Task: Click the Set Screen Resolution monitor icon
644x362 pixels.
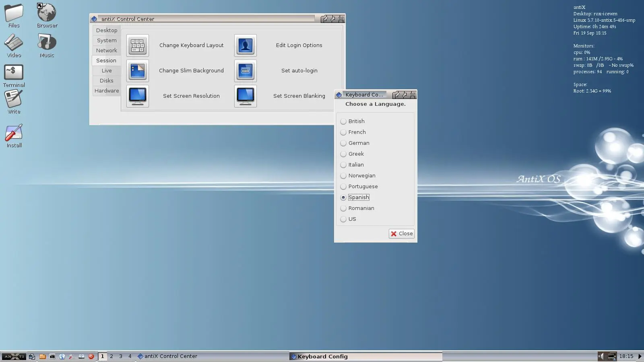Action: tap(138, 96)
